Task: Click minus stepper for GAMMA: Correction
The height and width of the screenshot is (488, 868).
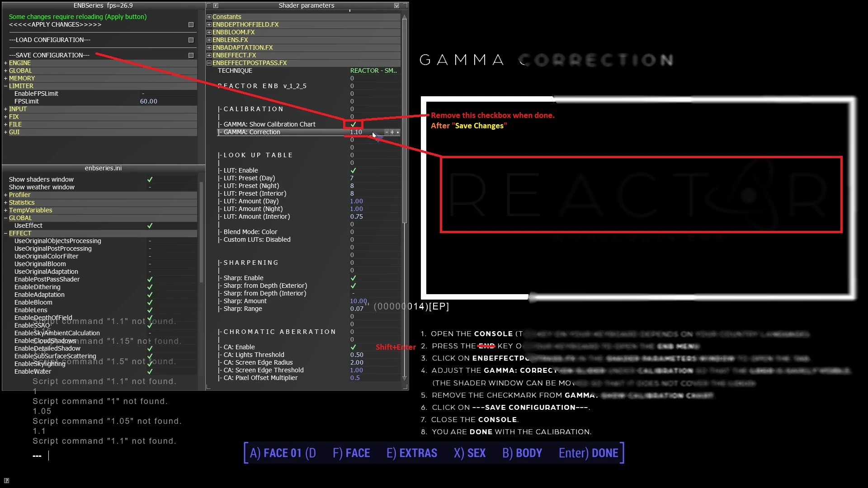Action: click(387, 132)
